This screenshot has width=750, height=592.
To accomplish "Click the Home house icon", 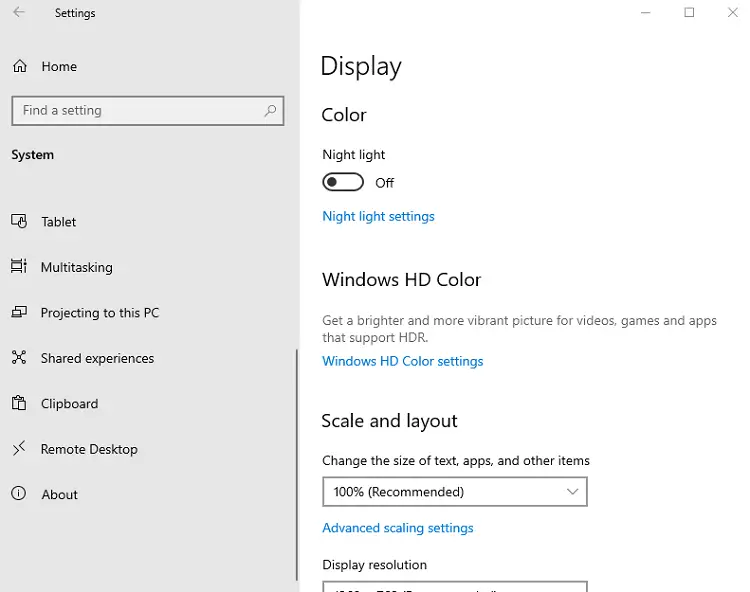I will pyautogui.click(x=20, y=66).
